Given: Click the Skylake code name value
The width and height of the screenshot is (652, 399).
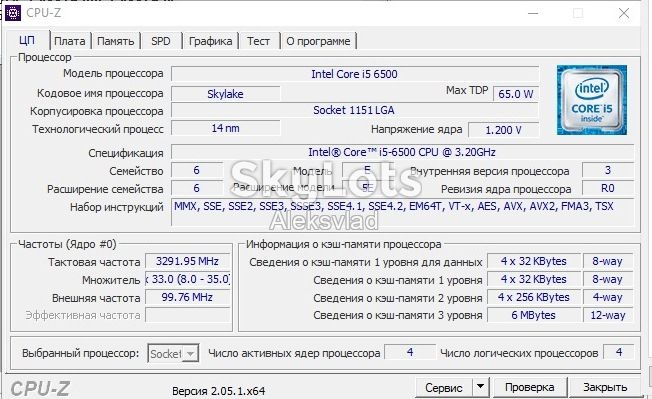Looking at the screenshot, I should pyautogui.click(x=225, y=94).
